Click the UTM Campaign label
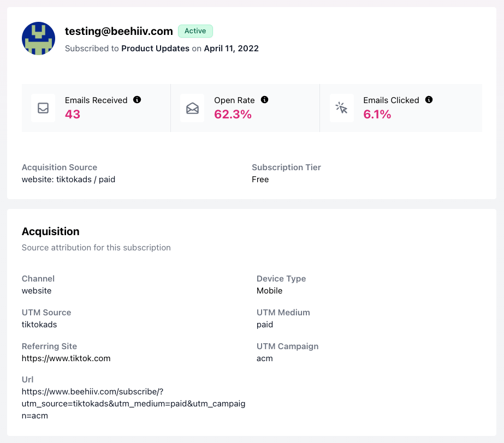 tap(287, 346)
